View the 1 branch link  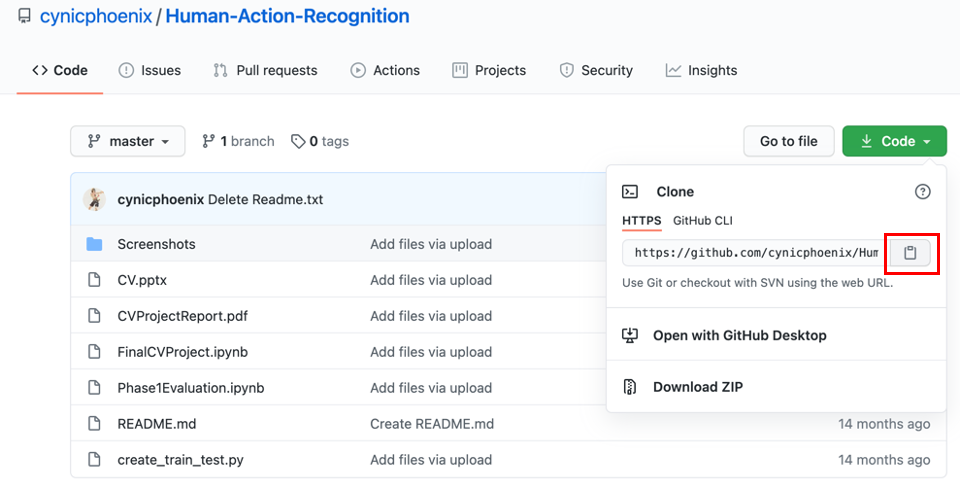click(238, 141)
